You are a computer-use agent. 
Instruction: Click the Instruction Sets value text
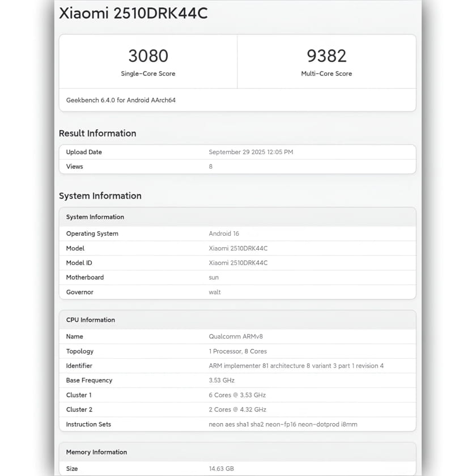(x=283, y=424)
